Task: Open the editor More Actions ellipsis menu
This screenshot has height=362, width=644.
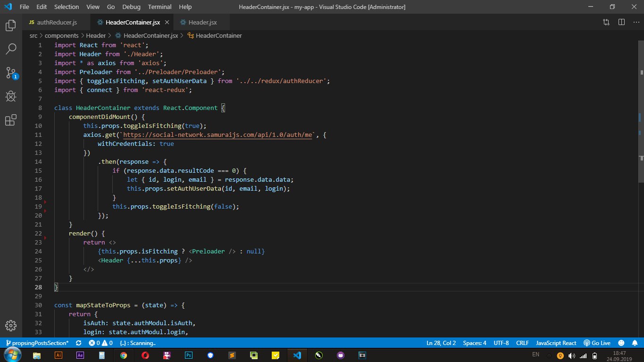Action: [636, 22]
